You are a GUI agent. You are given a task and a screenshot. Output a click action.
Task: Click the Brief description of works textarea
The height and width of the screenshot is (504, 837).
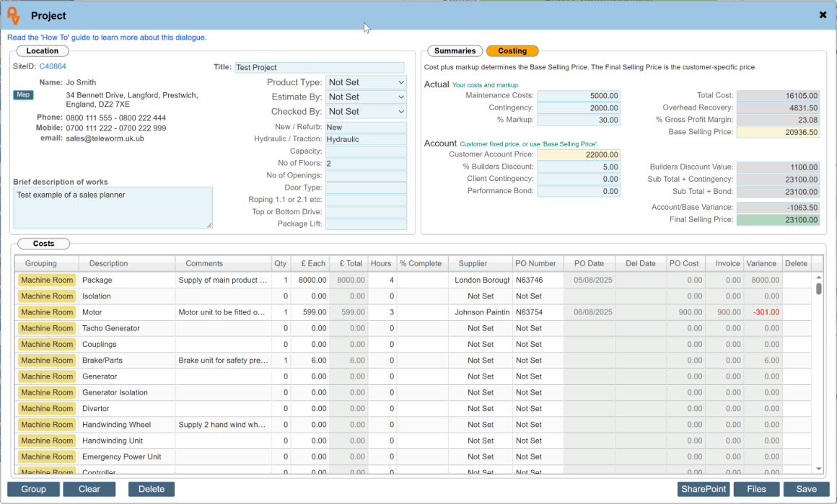(113, 208)
